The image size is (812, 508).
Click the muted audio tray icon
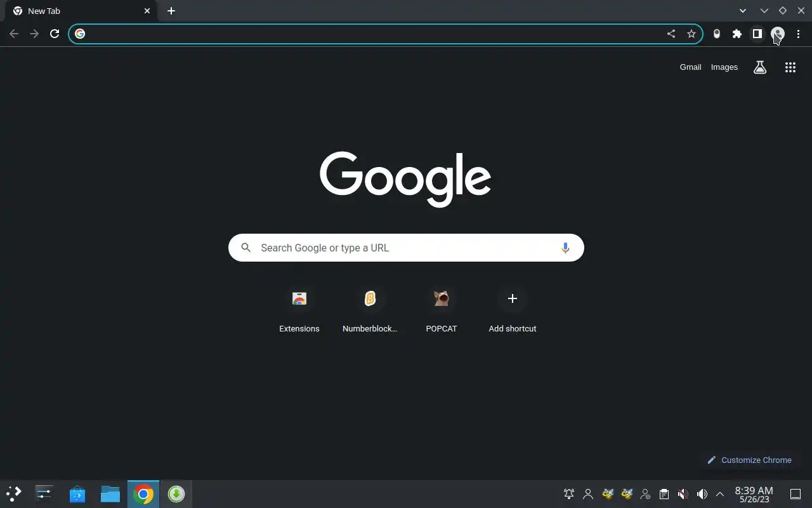click(x=683, y=494)
